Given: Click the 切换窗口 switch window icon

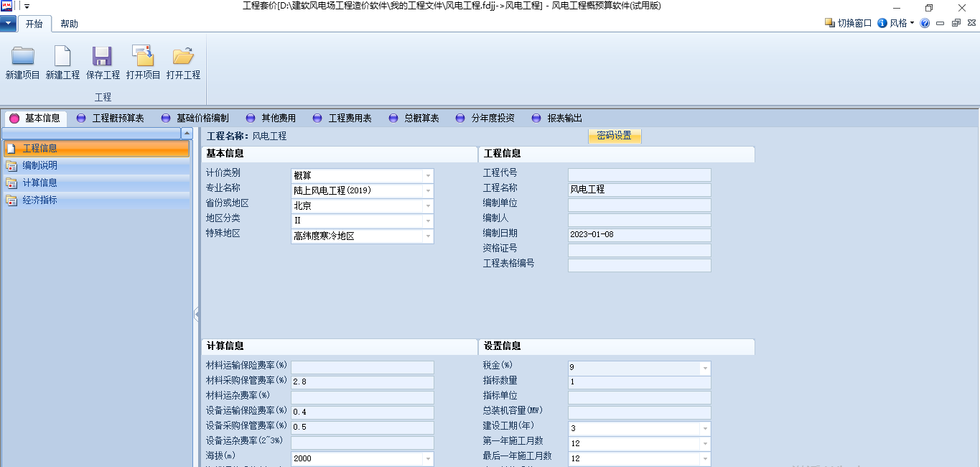Looking at the screenshot, I should point(848,23).
